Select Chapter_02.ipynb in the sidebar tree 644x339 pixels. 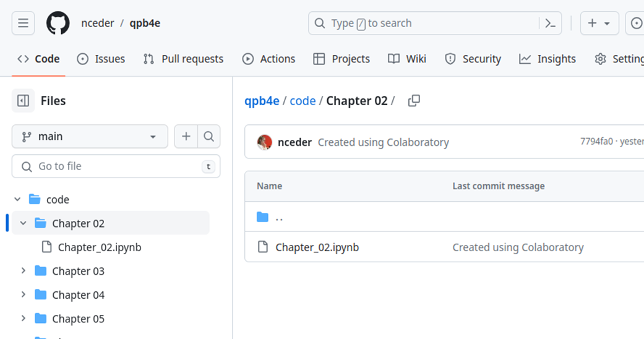point(99,247)
